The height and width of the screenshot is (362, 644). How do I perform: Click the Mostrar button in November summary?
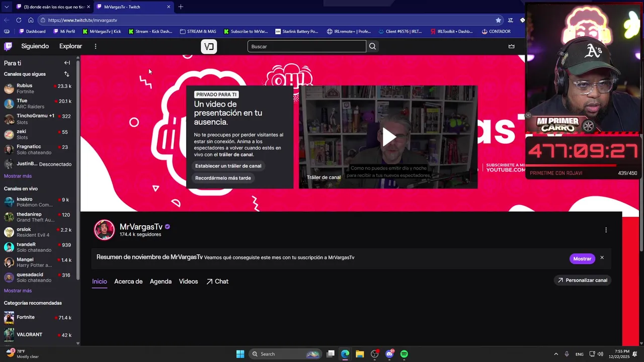pos(582,258)
